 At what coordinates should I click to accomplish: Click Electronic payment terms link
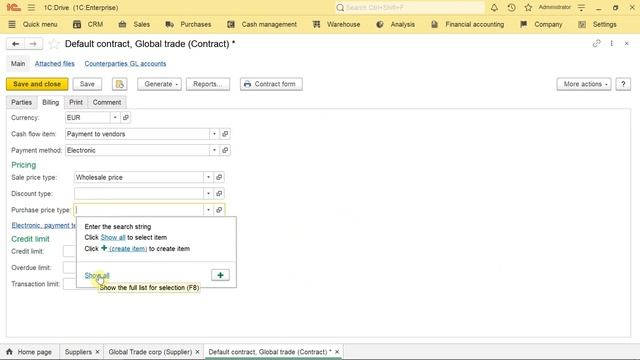tap(44, 225)
